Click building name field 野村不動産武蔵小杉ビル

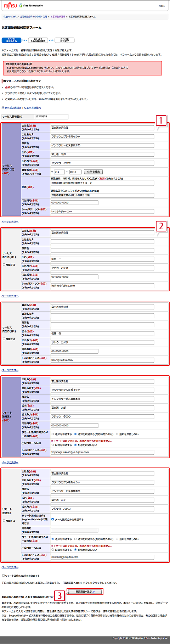tap(102, 195)
